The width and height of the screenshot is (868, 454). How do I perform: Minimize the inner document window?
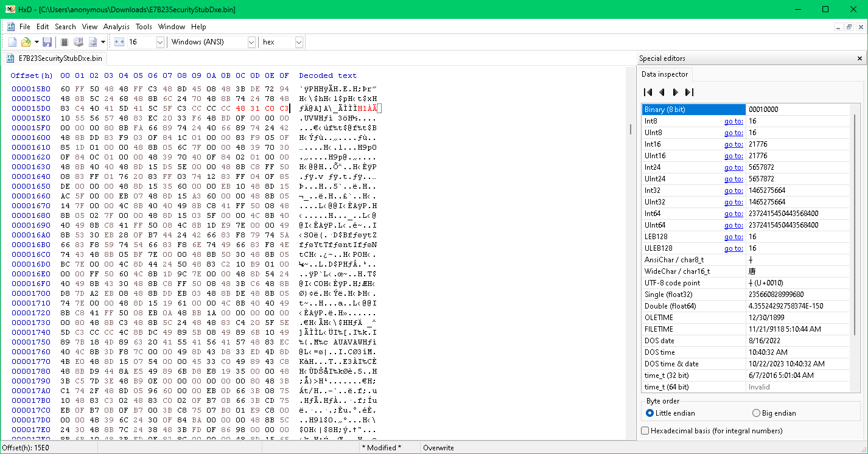tap(838, 27)
